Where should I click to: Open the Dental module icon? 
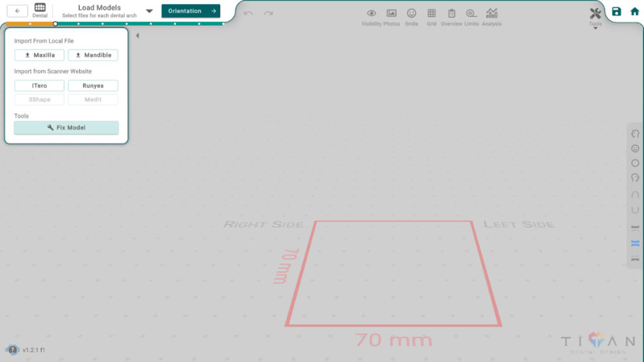[40, 10]
